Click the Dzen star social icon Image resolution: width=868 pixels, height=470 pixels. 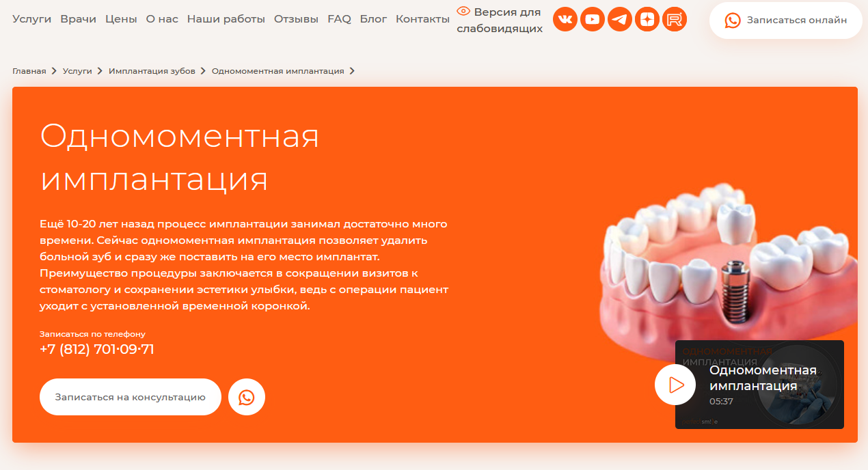click(647, 19)
